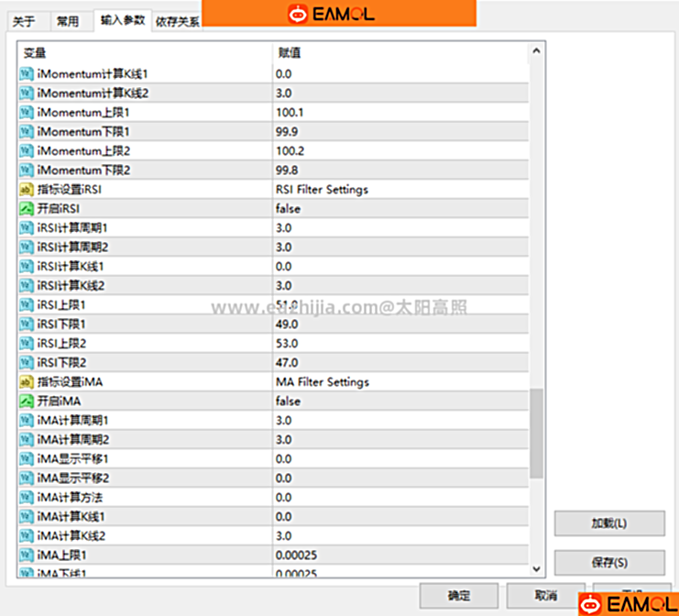Click the icon beside iMomentum计算K线1
This screenshot has width=679, height=616.
[26, 73]
